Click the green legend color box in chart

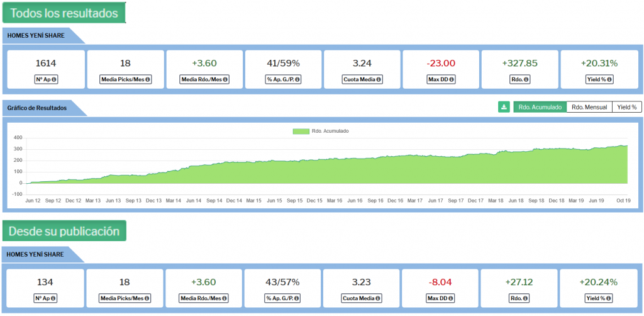click(301, 131)
